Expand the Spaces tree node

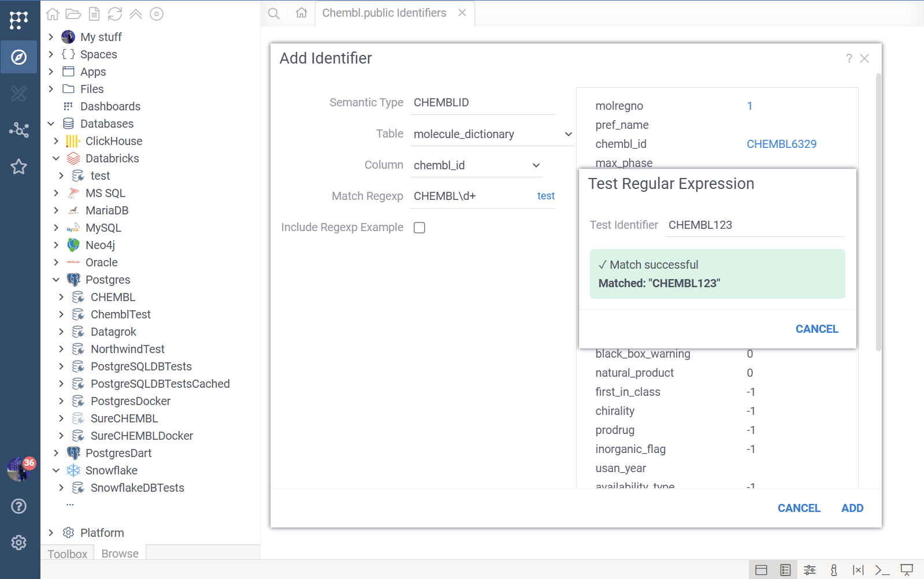51,54
